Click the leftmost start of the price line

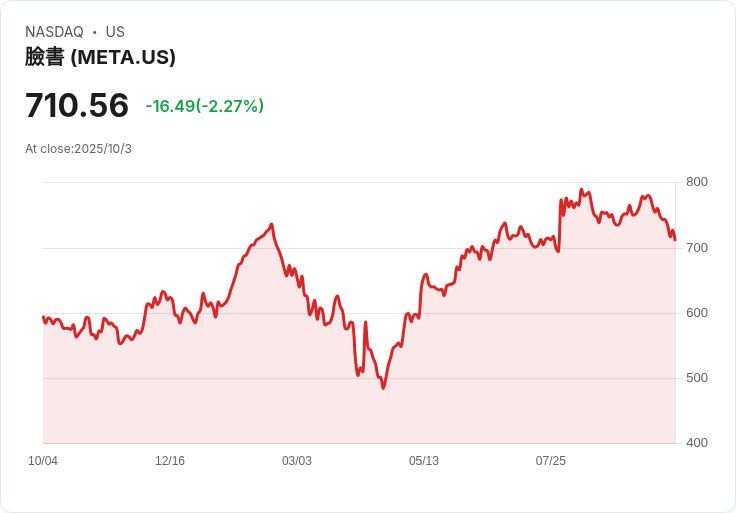click(43, 317)
